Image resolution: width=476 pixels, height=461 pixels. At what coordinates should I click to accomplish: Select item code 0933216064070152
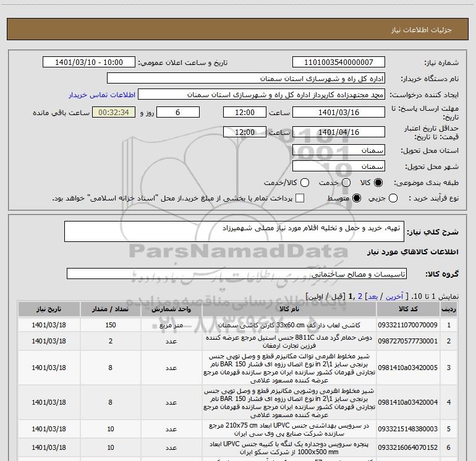(408, 447)
